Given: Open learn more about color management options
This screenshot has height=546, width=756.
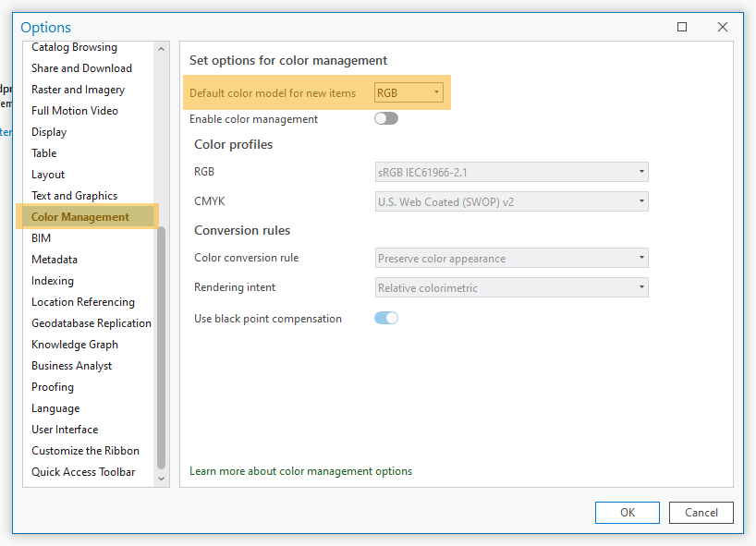Looking at the screenshot, I should [300, 470].
